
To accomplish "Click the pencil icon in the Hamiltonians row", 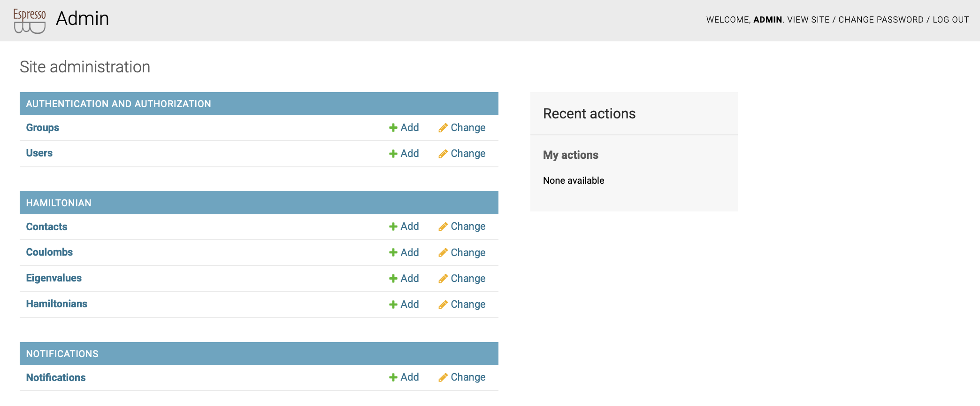I will click(x=443, y=304).
